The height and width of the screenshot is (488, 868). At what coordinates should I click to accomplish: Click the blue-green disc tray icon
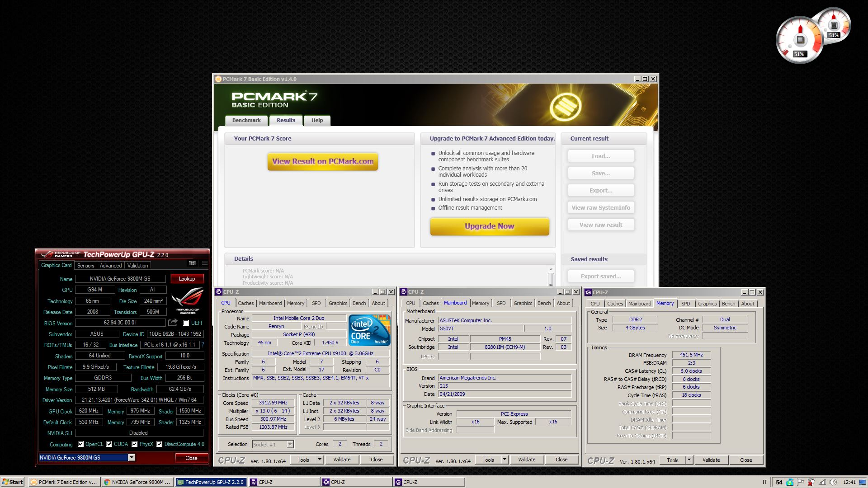point(790,482)
